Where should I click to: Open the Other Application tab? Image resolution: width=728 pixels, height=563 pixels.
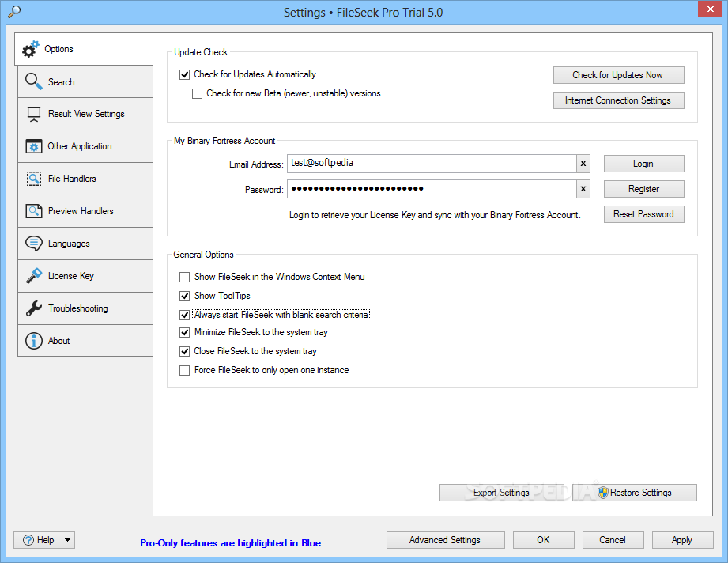coord(85,146)
